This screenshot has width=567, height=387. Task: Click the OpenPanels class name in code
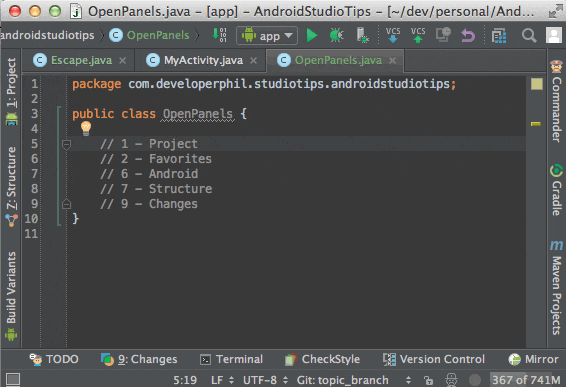[x=197, y=114]
